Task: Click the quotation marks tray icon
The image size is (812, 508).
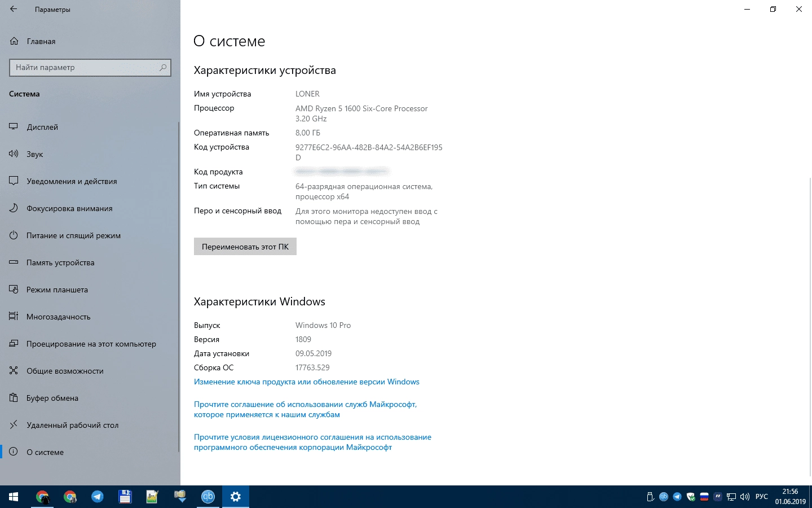Action: [718, 497]
